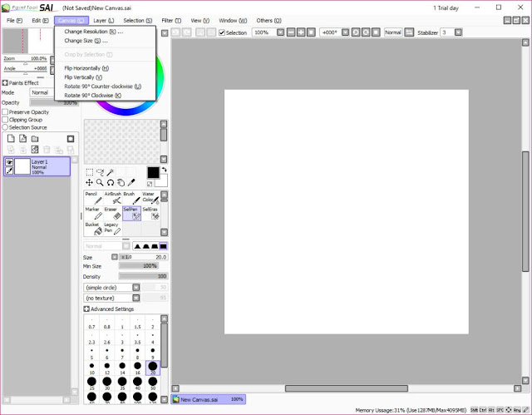This screenshot has height=415, width=532.
Task: Pick the rectangular selection tool
Action: pos(90,172)
